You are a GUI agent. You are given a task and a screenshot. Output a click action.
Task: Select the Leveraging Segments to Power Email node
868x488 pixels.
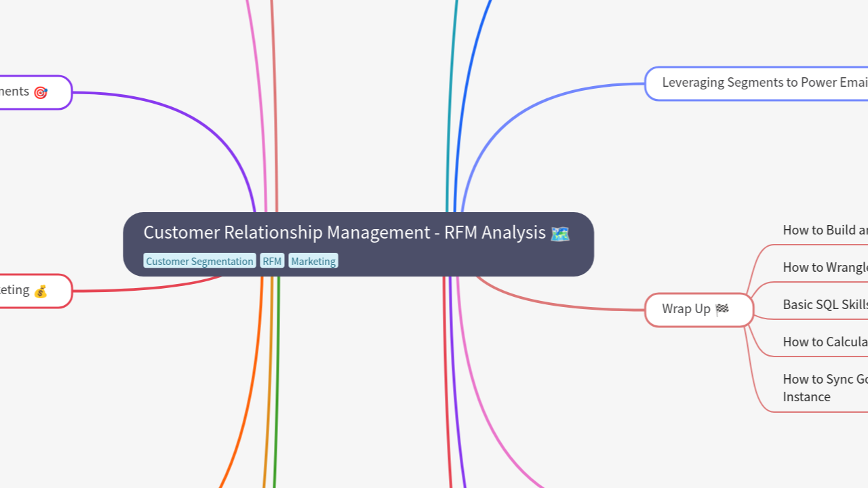pyautogui.click(x=757, y=83)
